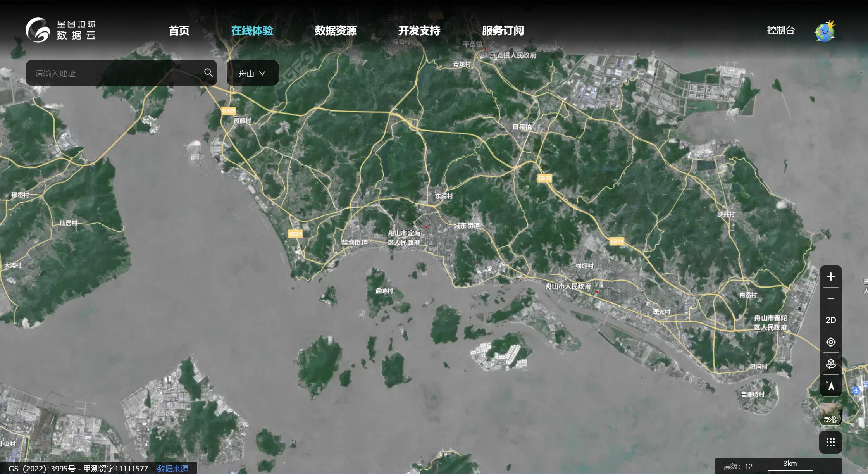The image size is (868, 474).
Task: Click the 城东街道 map label
Action: tap(467, 225)
